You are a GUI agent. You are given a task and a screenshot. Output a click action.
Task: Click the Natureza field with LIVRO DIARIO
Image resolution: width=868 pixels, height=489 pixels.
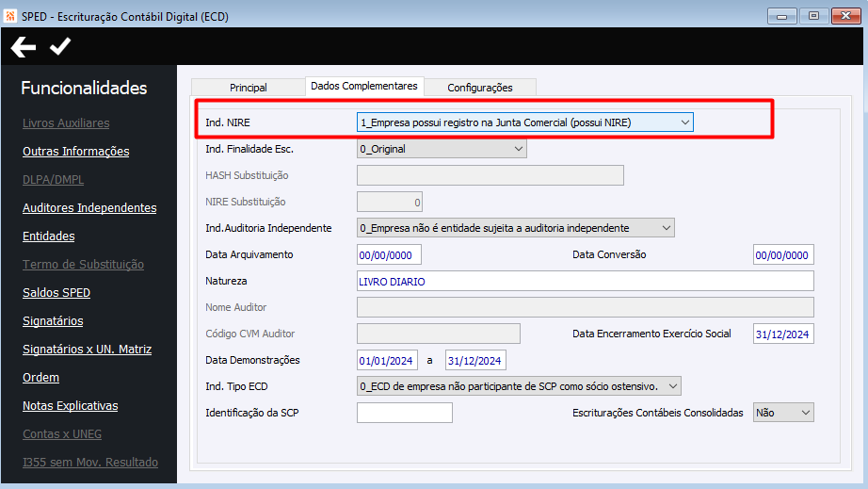(x=586, y=282)
